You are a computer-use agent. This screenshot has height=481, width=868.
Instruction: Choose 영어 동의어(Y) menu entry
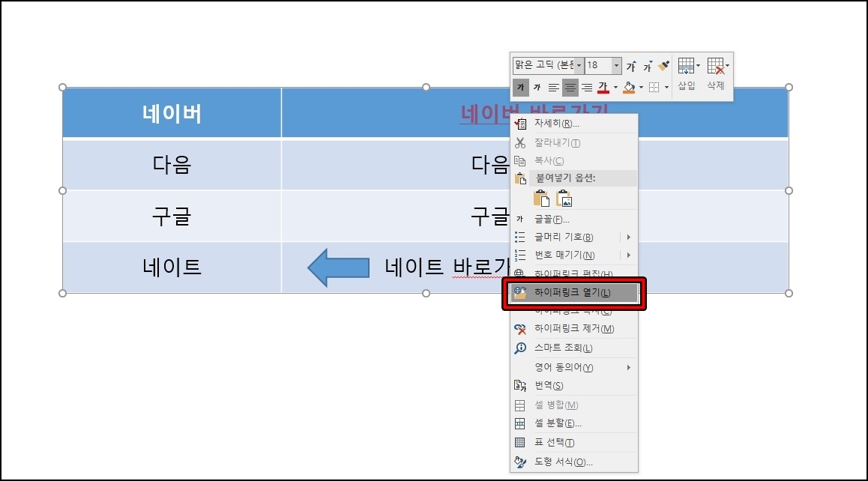(x=573, y=368)
